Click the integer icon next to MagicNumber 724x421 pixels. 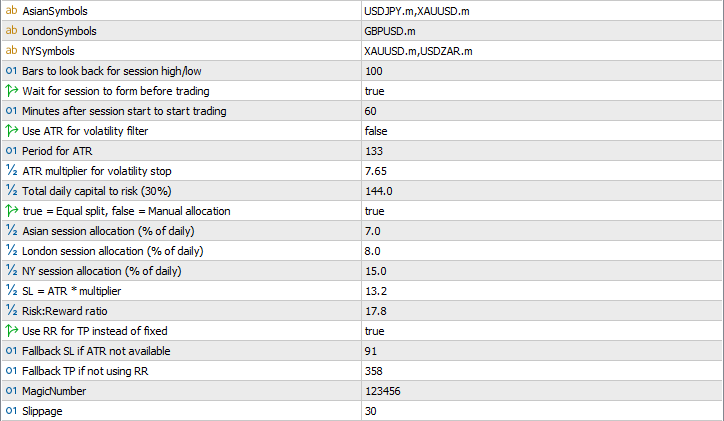tap(12, 391)
